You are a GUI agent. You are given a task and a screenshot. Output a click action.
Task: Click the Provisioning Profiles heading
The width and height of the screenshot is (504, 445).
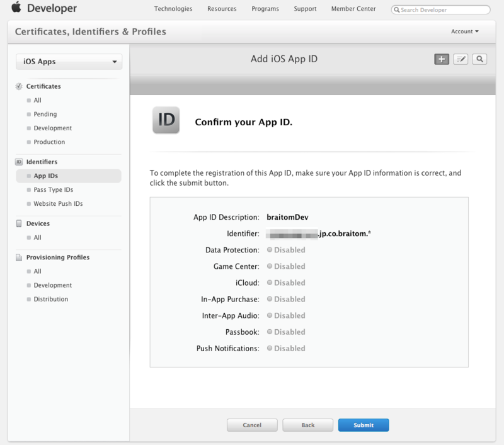(x=58, y=257)
